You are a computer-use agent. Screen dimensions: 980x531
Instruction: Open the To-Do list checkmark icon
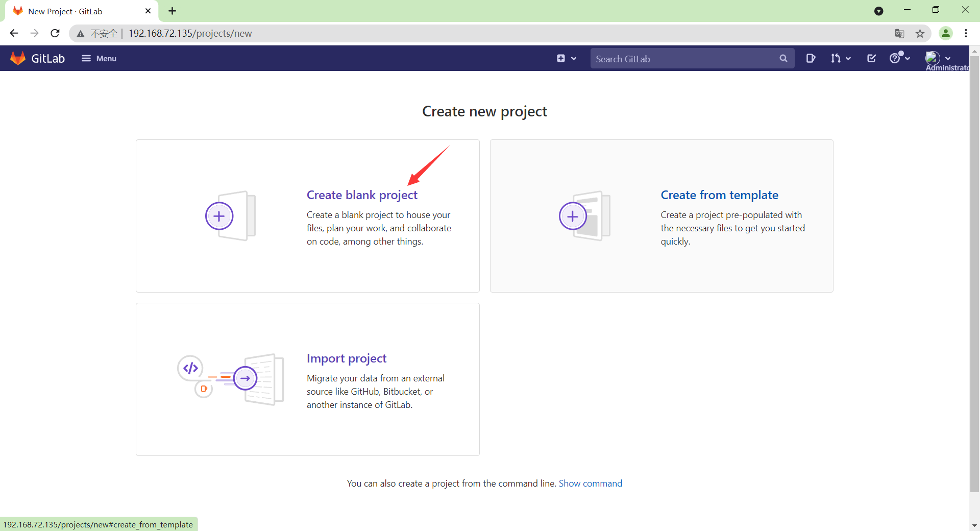pos(871,58)
